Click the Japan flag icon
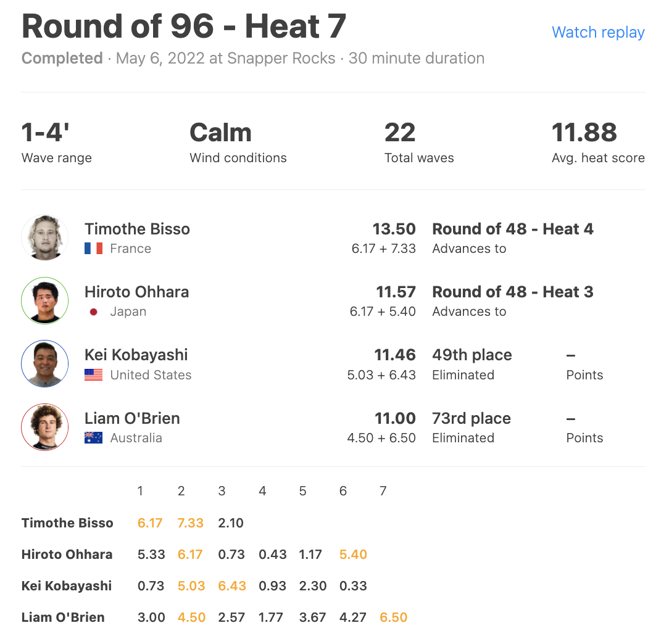669x644 pixels. 93,312
